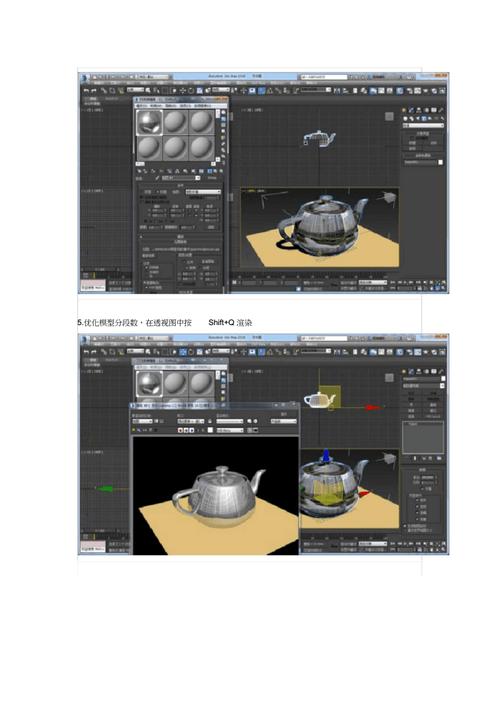Open Modifier List dropdown in second screenshot
This screenshot has width=500, height=713.
coord(424,386)
